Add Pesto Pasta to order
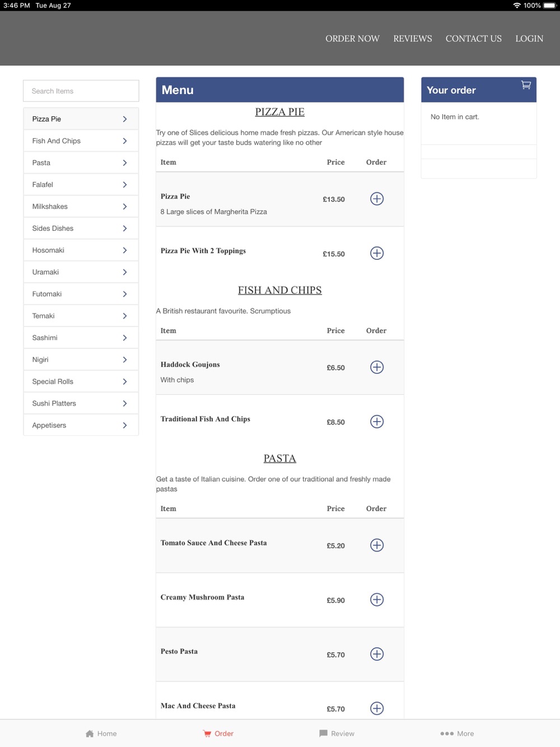This screenshot has height=747, width=560. (377, 654)
